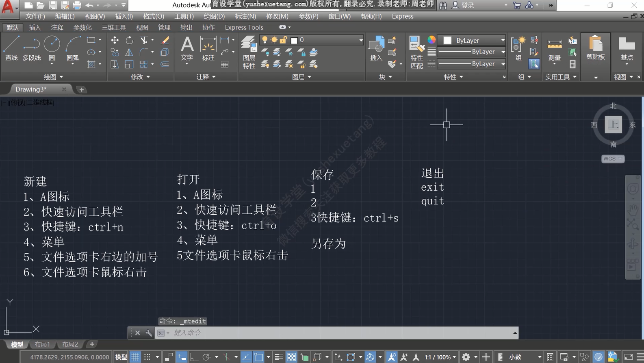This screenshot has height=363, width=644.
Task: Expand the 绘图 panel dropdown
Action: point(54,77)
